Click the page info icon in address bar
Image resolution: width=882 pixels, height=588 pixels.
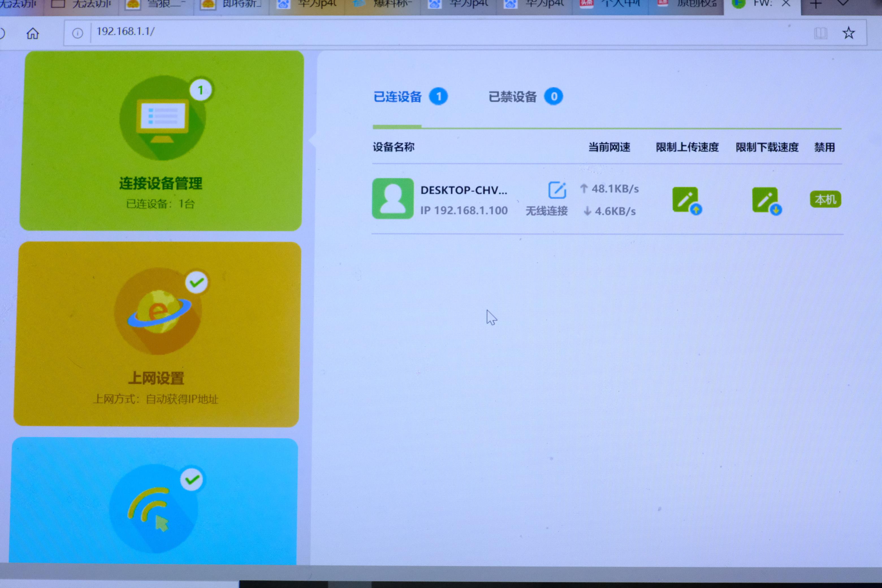pos(78,33)
